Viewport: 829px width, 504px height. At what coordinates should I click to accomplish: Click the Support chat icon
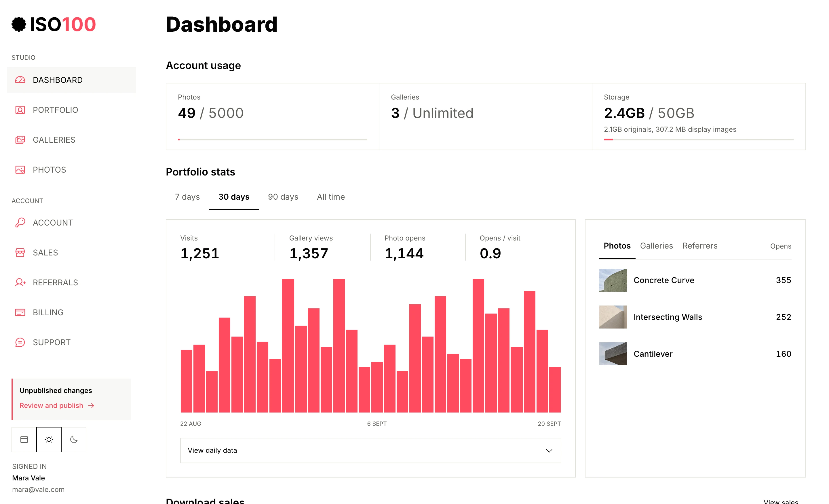coord(20,342)
